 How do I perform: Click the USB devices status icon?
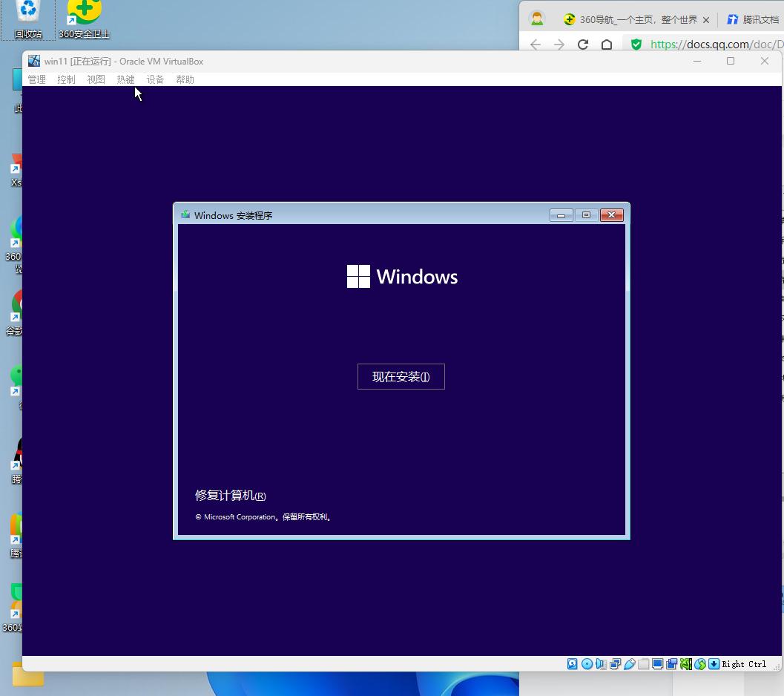(x=629, y=664)
